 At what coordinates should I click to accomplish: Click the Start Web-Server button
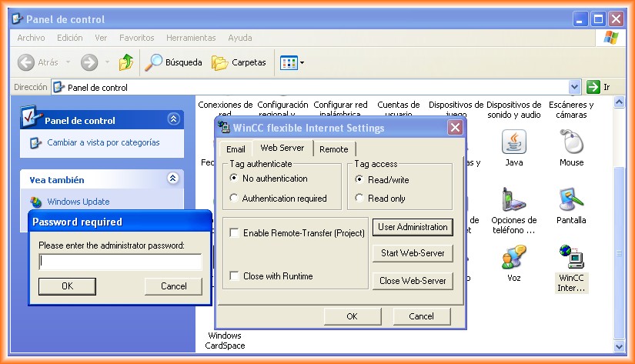(x=413, y=253)
